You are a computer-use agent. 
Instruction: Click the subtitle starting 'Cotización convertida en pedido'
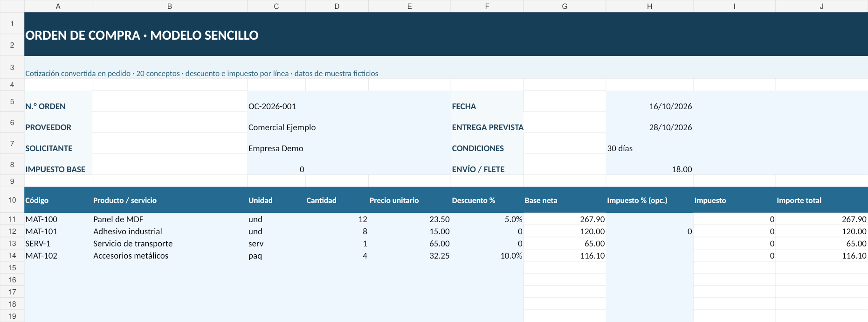[201, 74]
